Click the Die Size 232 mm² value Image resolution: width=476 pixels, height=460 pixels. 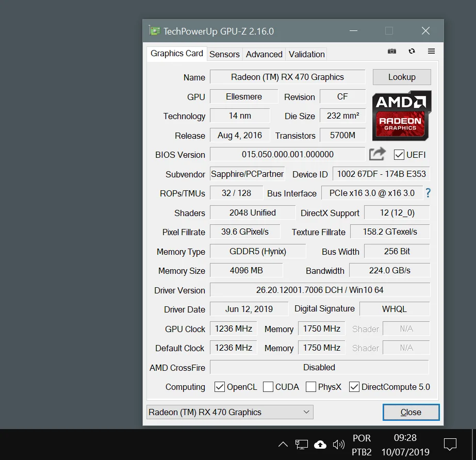coord(343,116)
